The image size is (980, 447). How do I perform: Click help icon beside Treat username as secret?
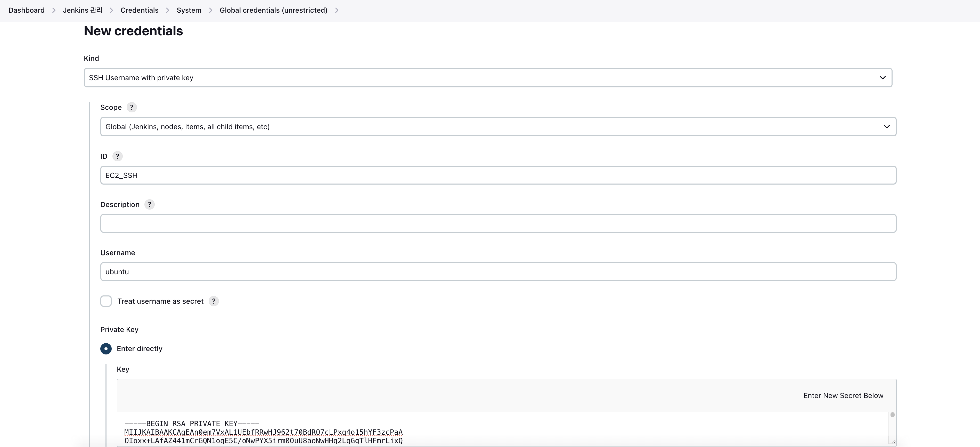tap(214, 301)
